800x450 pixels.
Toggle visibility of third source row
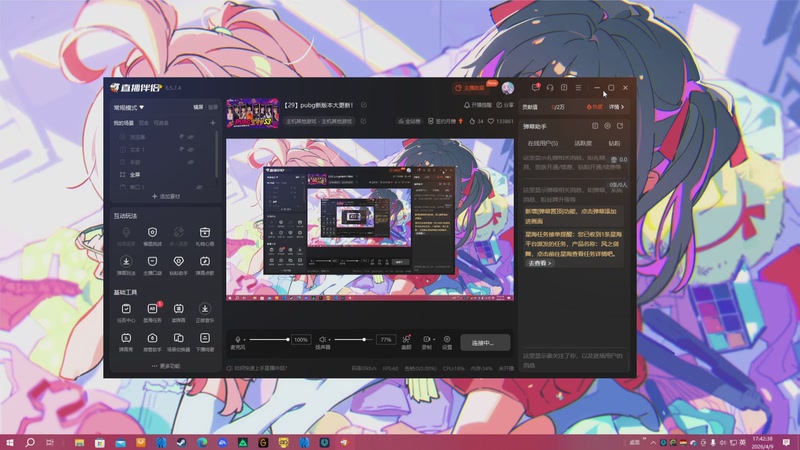[191, 162]
